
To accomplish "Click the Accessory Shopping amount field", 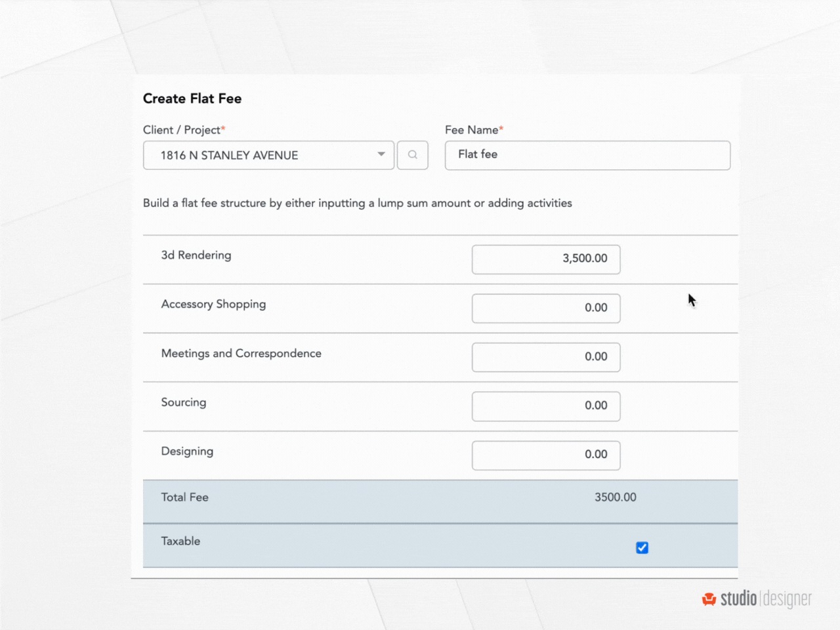I will coord(545,308).
